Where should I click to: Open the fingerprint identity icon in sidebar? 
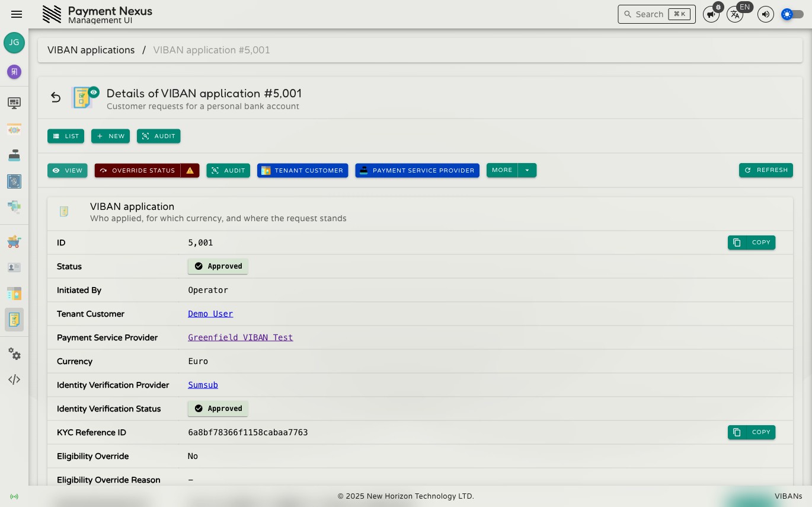coord(14,181)
